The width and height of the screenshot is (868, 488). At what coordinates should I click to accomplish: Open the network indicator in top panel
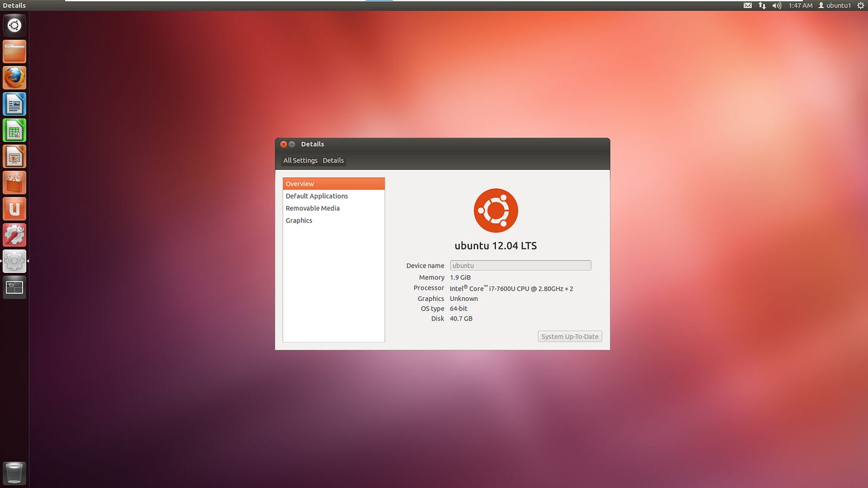point(762,5)
